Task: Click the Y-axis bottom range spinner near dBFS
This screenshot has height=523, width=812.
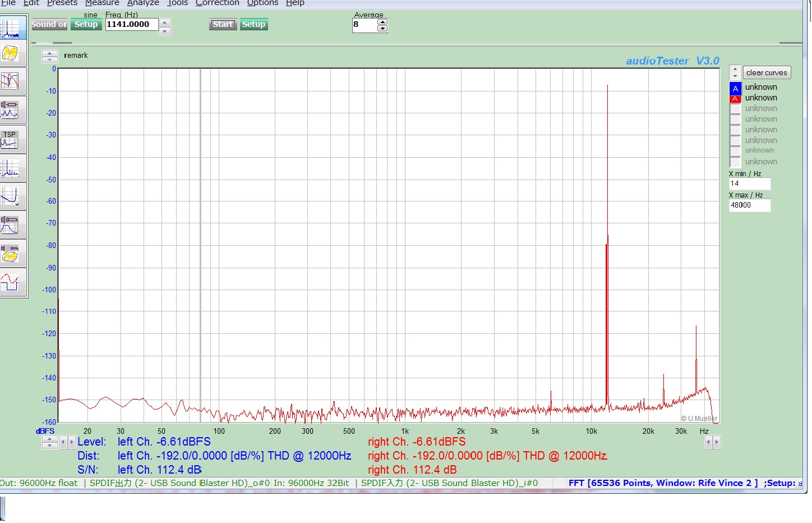Action: 50,442
